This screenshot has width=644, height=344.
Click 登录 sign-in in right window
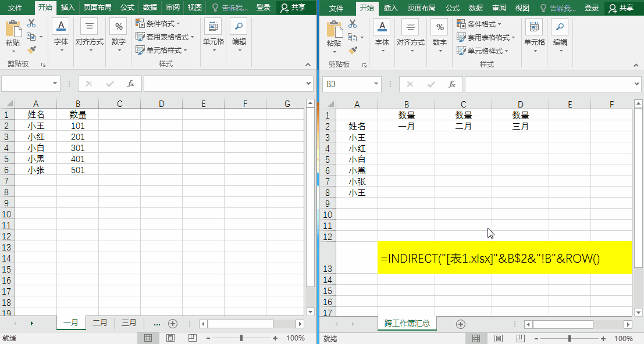coord(592,8)
